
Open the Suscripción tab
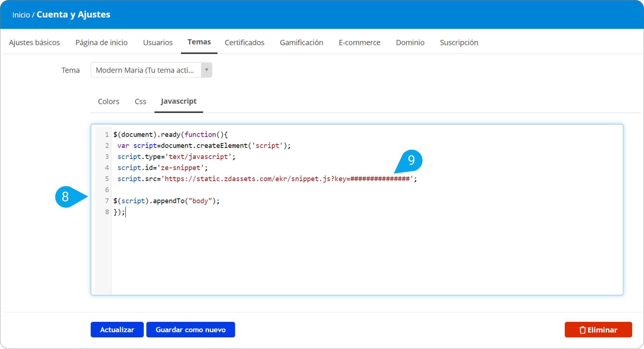(459, 43)
